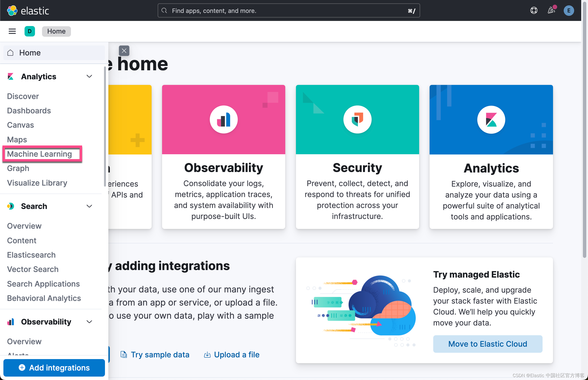Open the Upload a file link
Image resolution: width=588 pixels, height=380 pixels.
tap(236, 354)
